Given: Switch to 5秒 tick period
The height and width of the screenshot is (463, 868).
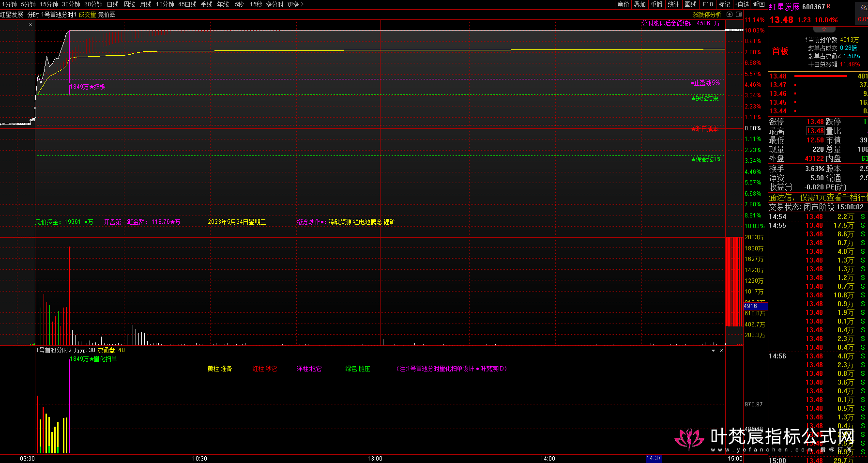Looking at the screenshot, I should [x=240, y=4].
